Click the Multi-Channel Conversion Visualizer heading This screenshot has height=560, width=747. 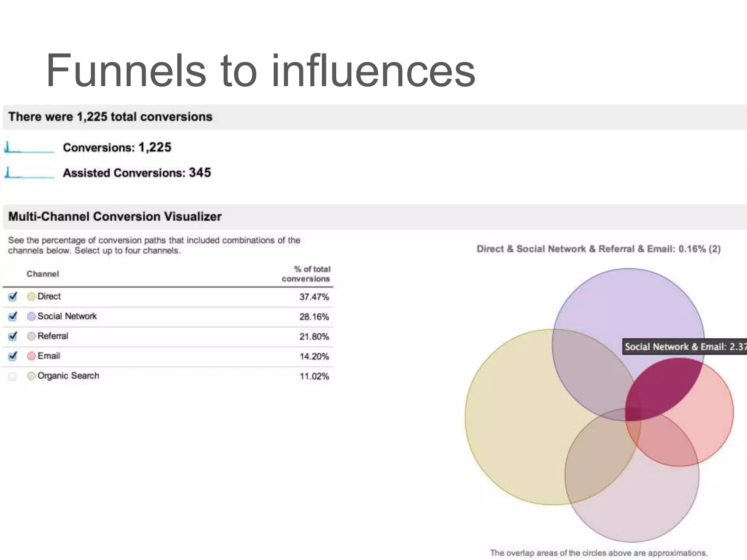[115, 217]
